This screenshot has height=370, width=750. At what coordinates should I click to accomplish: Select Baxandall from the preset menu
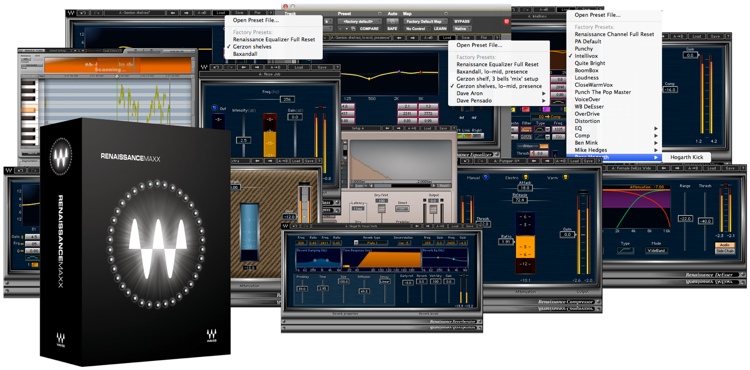[245, 54]
